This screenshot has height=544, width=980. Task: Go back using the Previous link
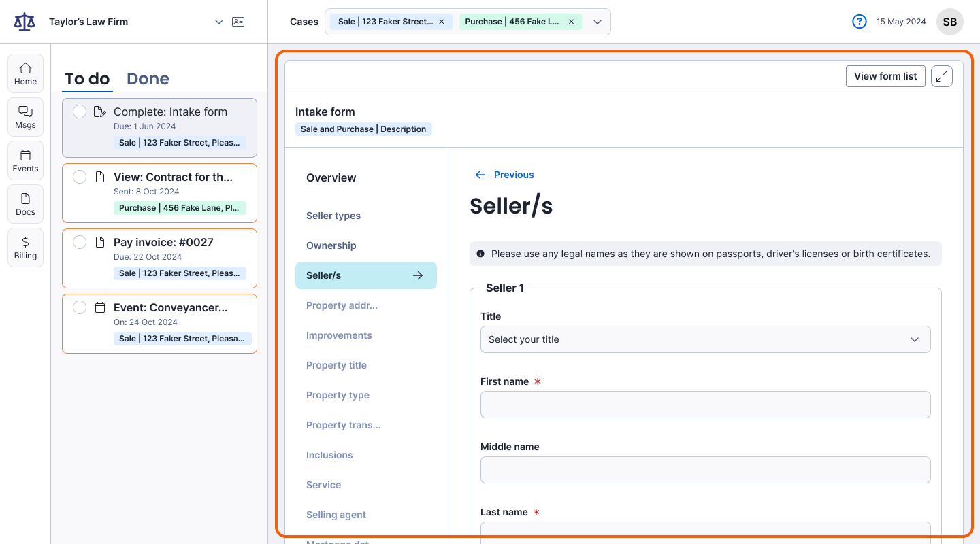point(504,175)
